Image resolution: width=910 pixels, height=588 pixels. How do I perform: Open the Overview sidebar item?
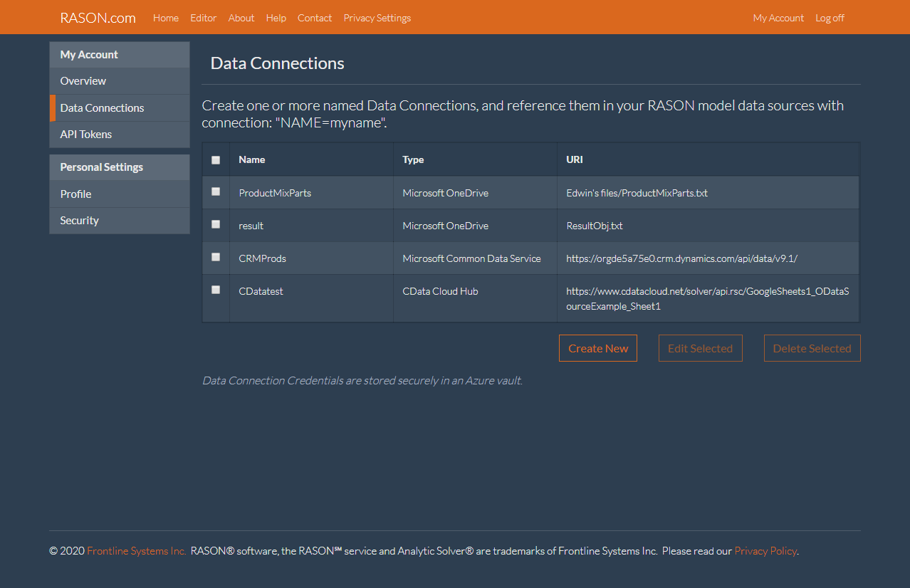coord(83,81)
